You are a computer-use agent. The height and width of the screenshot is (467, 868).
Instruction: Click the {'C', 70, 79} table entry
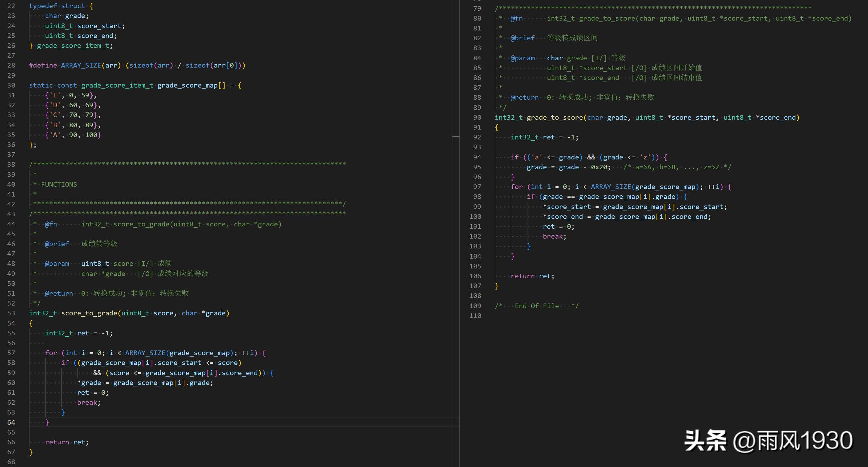point(73,115)
